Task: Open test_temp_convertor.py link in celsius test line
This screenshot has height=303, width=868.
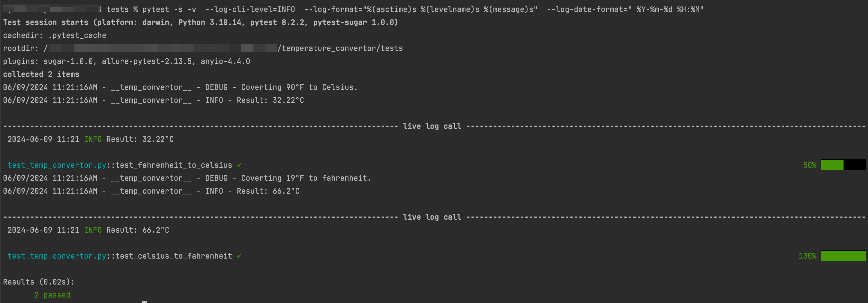Action: point(57,256)
